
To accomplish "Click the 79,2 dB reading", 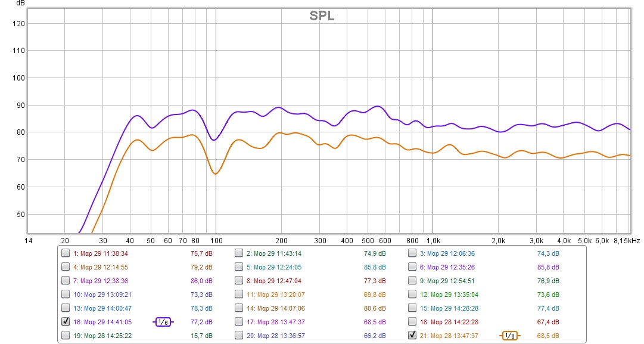I will [201, 267].
